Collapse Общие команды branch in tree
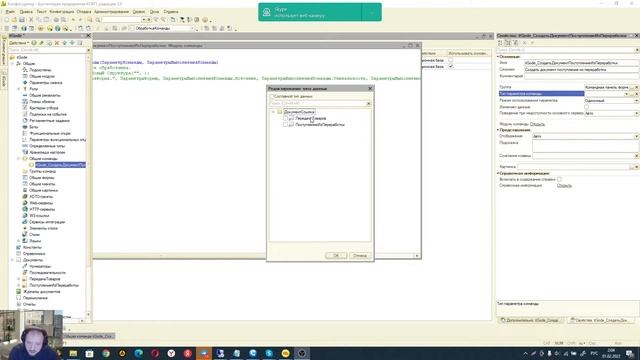640x360 pixels. 18,158
